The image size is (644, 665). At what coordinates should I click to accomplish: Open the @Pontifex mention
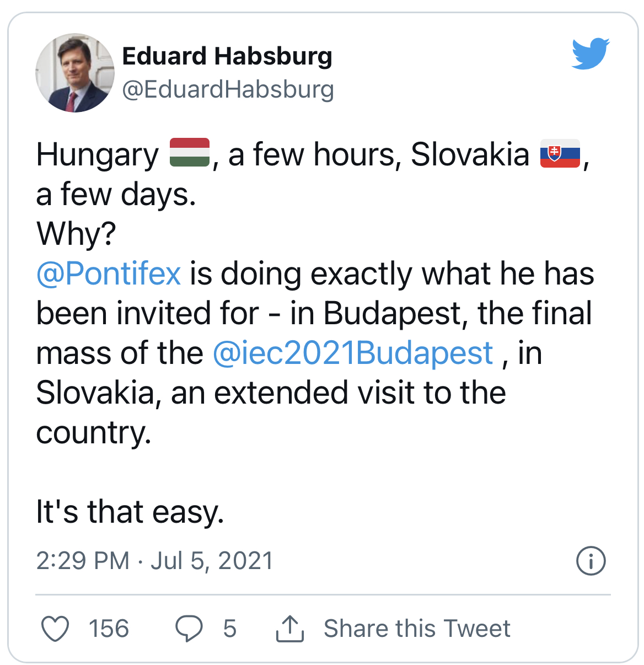pos(109,273)
